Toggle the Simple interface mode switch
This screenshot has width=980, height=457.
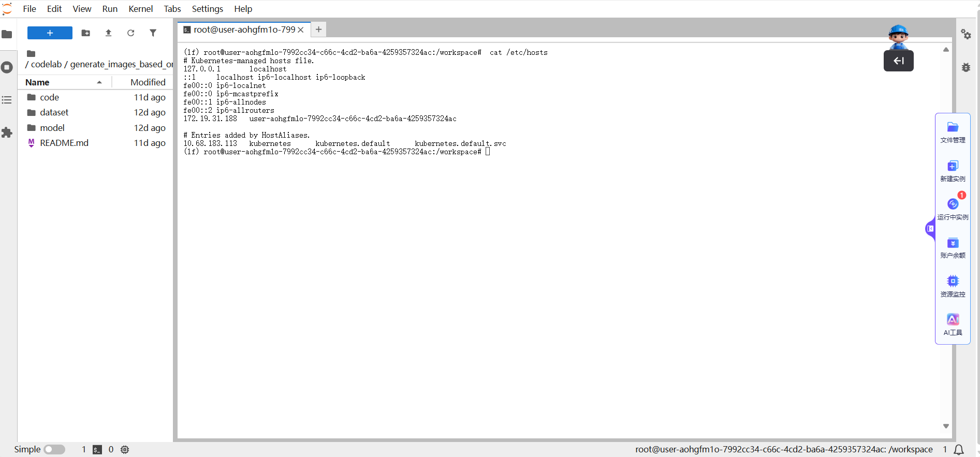click(x=54, y=449)
